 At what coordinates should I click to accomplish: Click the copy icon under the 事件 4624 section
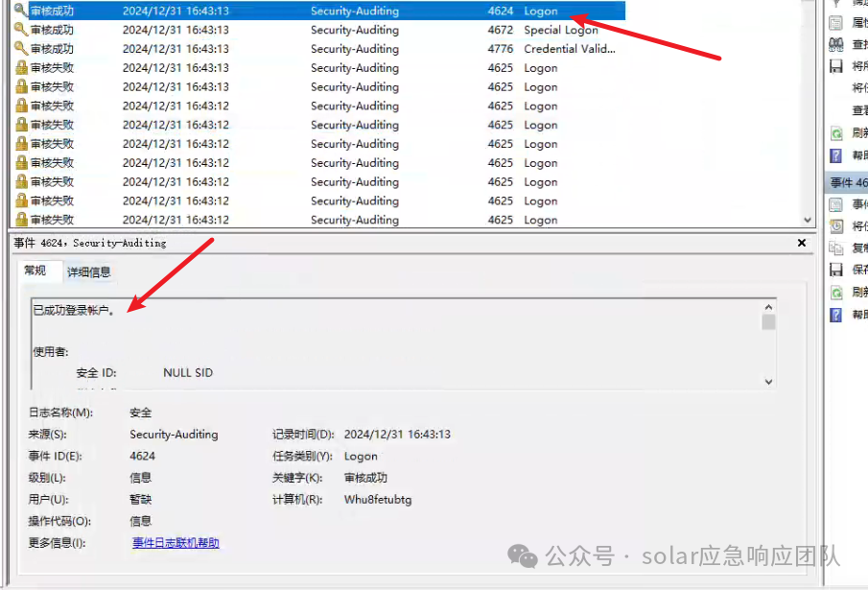tap(836, 248)
